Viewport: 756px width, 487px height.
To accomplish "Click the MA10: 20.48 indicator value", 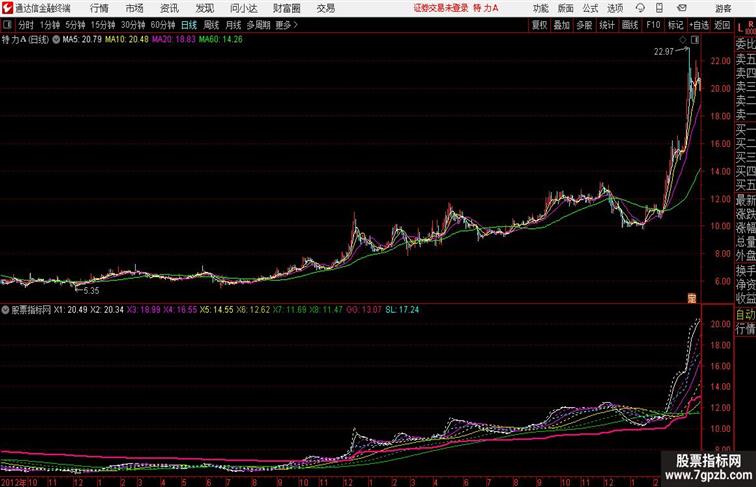I will (x=127, y=40).
